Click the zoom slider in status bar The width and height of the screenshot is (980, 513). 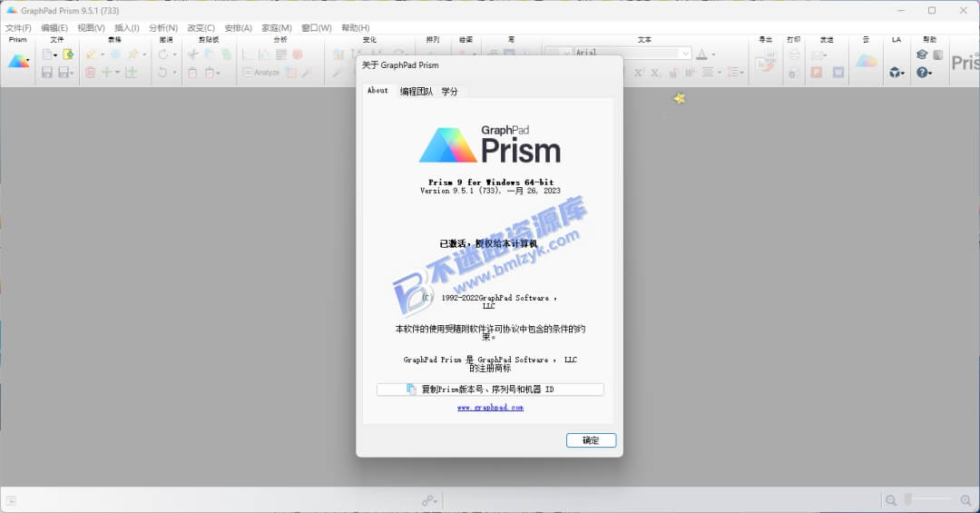(929, 499)
